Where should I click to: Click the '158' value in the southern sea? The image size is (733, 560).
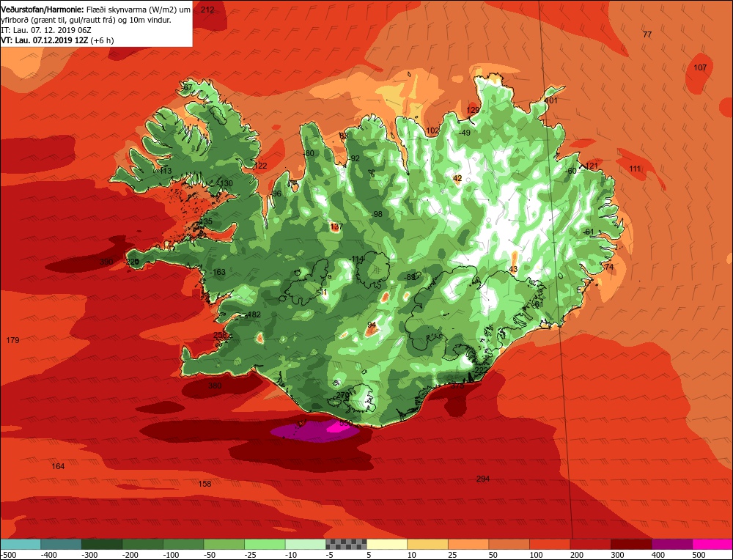(205, 485)
